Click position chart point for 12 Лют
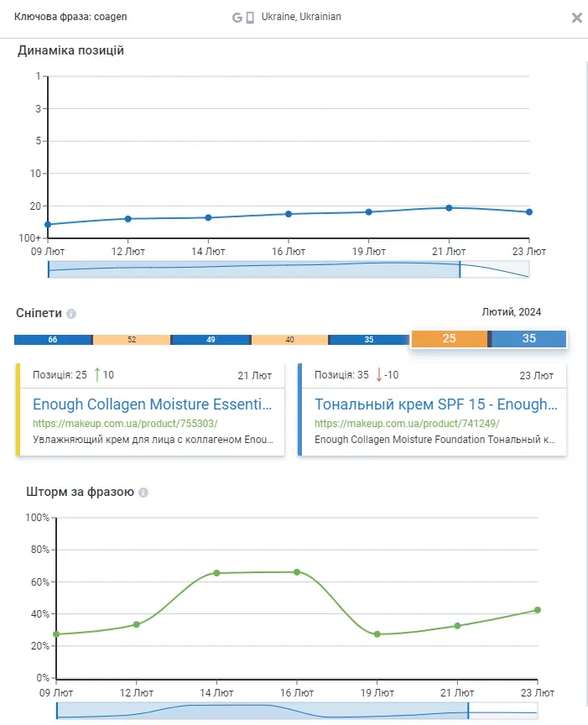 pos(128,219)
